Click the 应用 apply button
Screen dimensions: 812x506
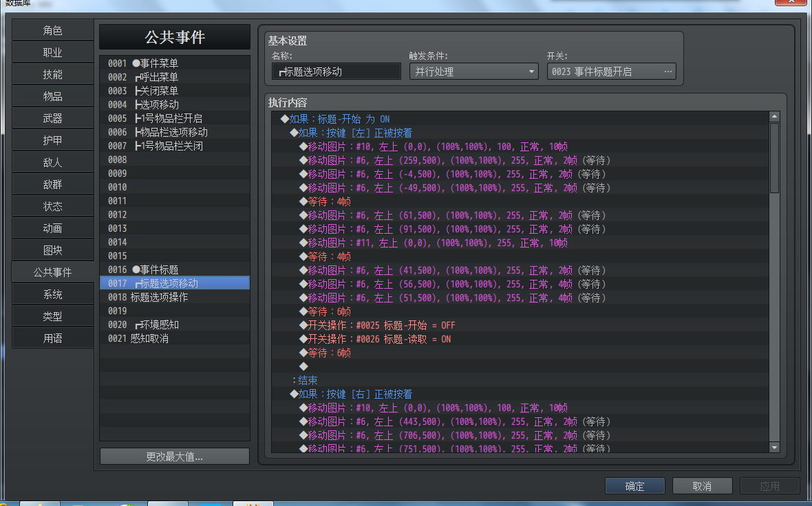tap(769, 486)
